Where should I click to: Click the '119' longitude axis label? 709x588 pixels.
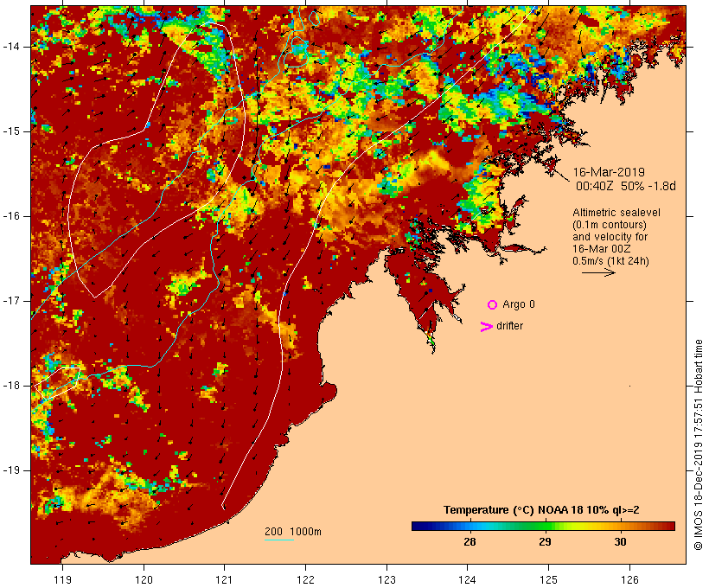click(62, 580)
